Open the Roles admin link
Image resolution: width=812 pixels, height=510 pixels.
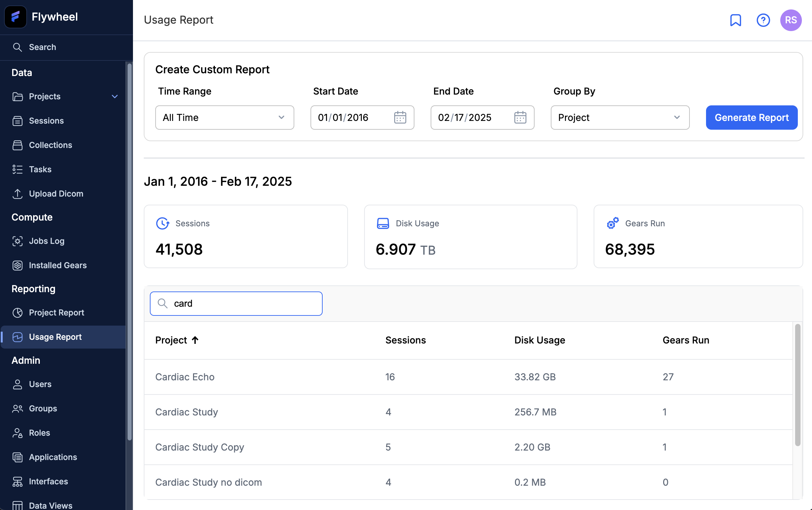pyautogui.click(x=39, y=433)
